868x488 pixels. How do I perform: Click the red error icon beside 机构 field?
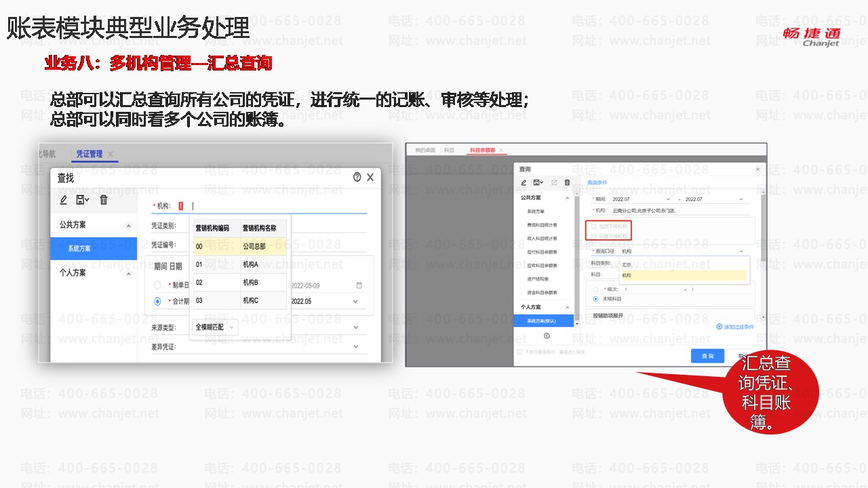(x=181, y=206)
